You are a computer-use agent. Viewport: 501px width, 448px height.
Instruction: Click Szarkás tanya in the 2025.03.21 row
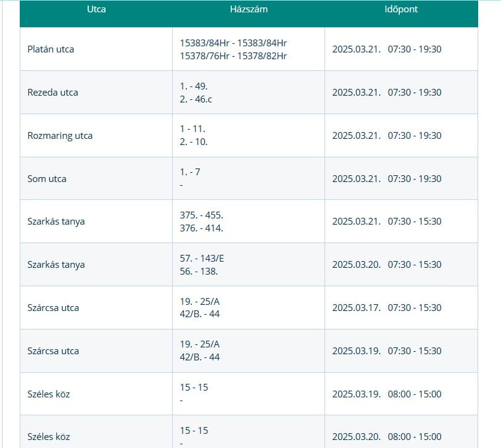click(x=56, y=222)
